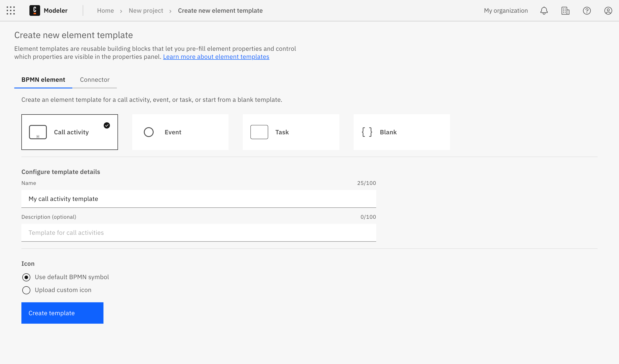
Task: Click the Camunda Modeler logo icon
Action: [35, 10]
